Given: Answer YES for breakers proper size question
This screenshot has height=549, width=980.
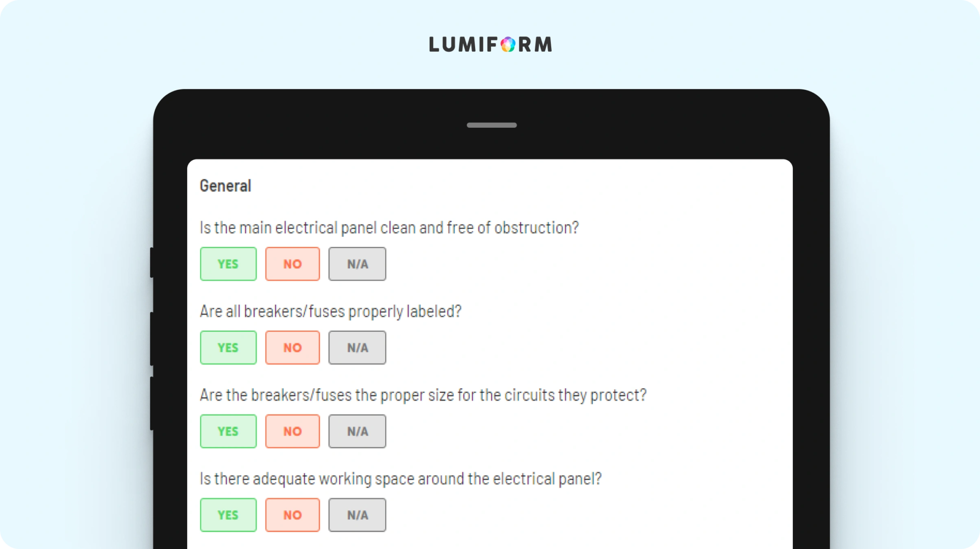Looking at the screenshot, I should coord(228,431).
